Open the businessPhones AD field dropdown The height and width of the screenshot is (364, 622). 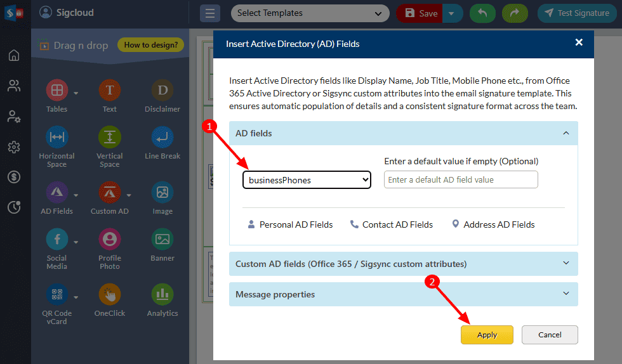(307, 180)
